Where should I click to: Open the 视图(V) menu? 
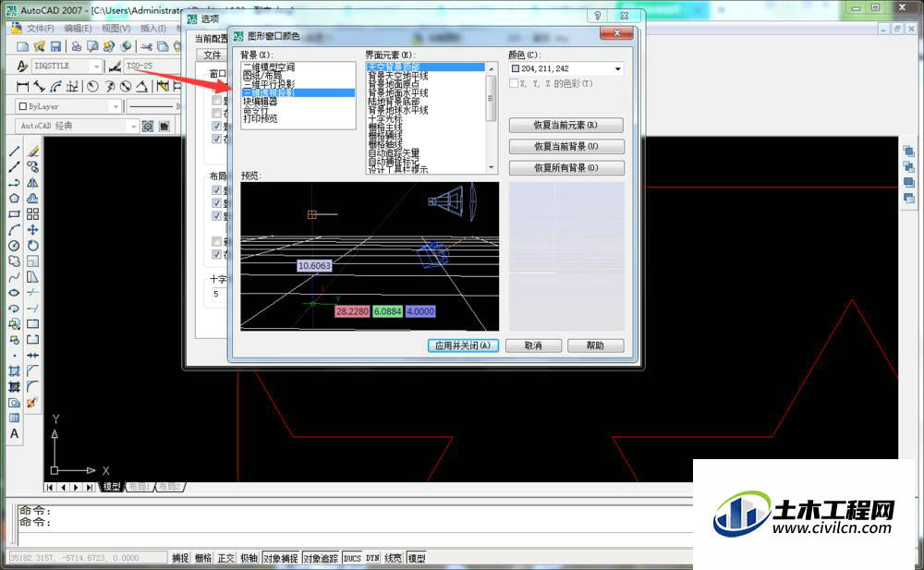click(x=116, y=29)
